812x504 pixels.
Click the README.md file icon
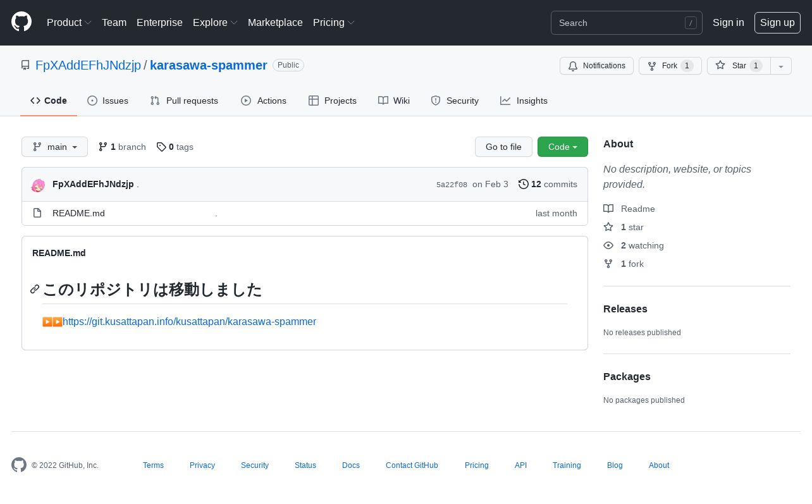coord(37,213)
